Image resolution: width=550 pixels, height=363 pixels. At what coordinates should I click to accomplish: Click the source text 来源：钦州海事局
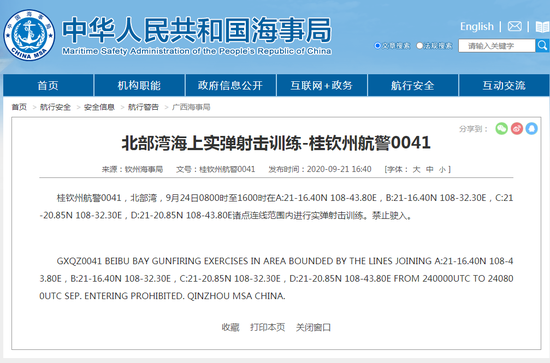click(x=132, y=169)
